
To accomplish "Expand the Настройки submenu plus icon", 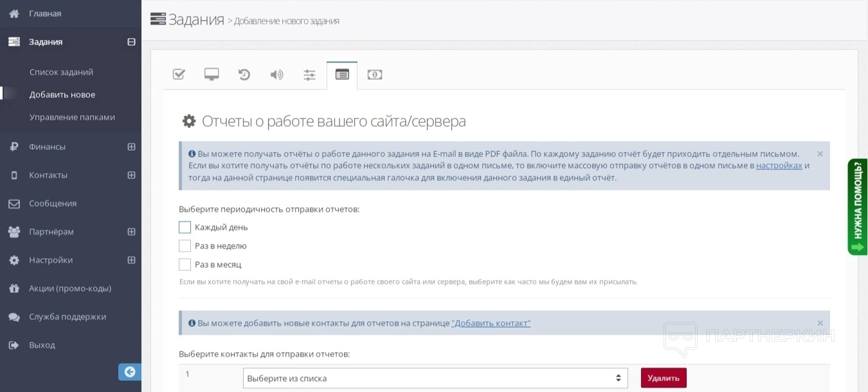I will coord(131,260).
